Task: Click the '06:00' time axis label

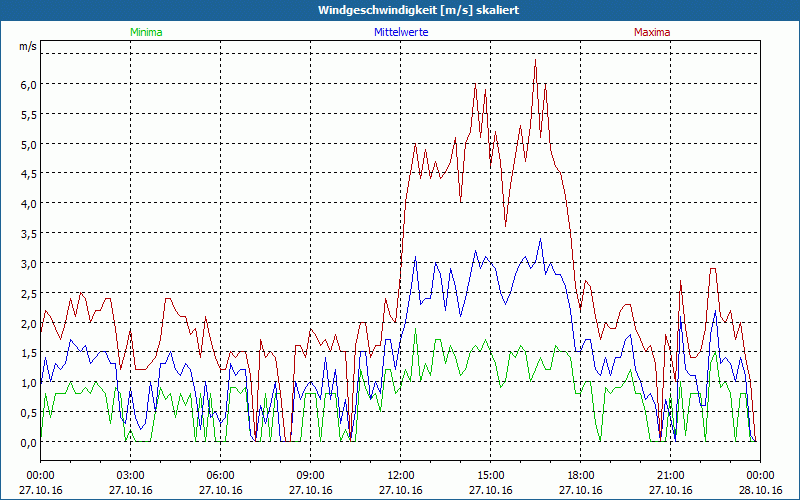Action: pyautogui.click(x=220, y=476)
